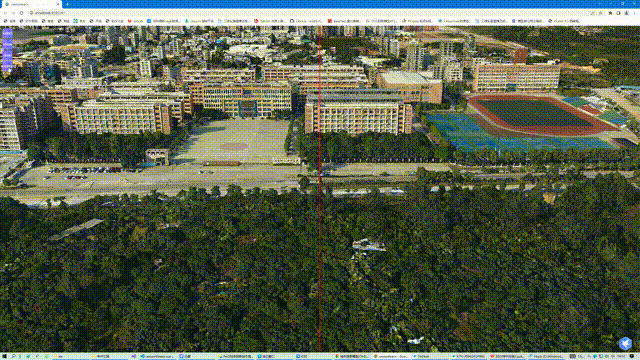Close the active browser tab

click(58, 4)
